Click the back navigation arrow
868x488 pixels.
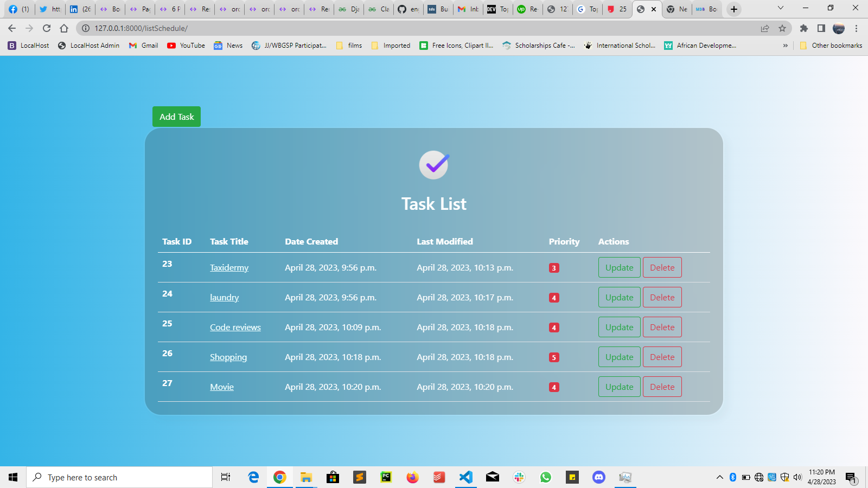pyautogui.click(x=11, y=28)
